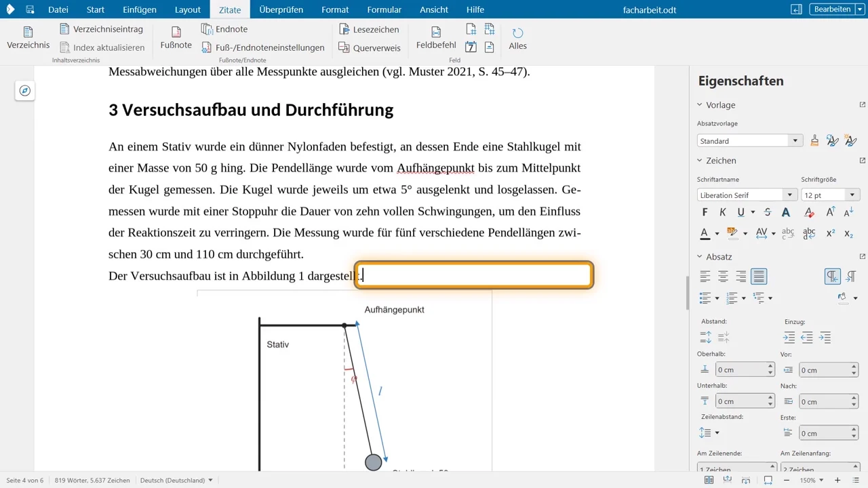This screenshot has height=488, width=868.
Task: Open the Querverweis cross-reference dialog
Action: click(x=370, y=47)
